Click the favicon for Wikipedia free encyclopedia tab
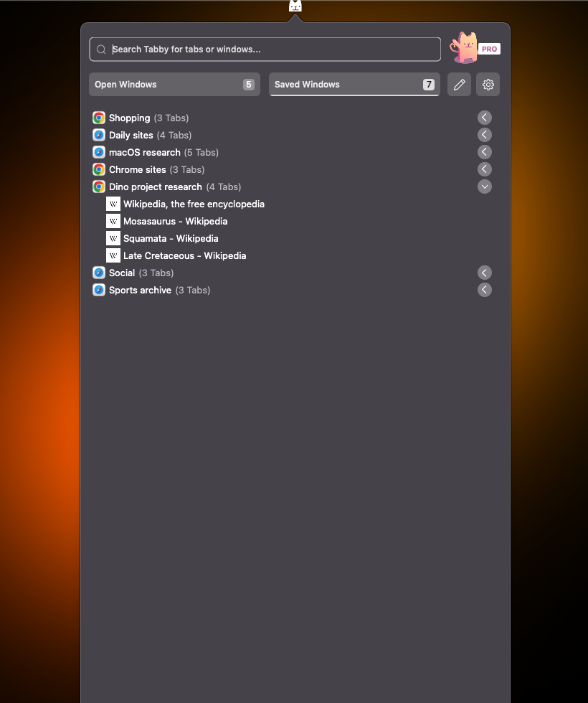 (113, 204)
